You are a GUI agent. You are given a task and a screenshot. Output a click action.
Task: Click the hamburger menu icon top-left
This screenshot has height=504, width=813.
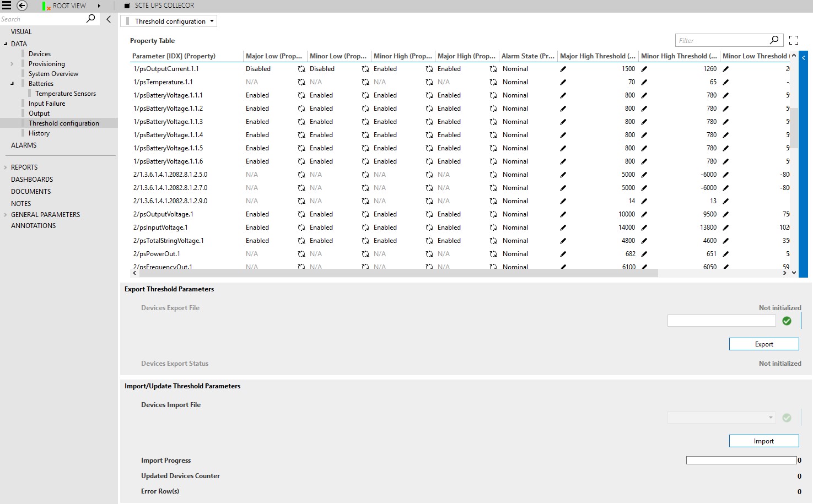[7, 6]
